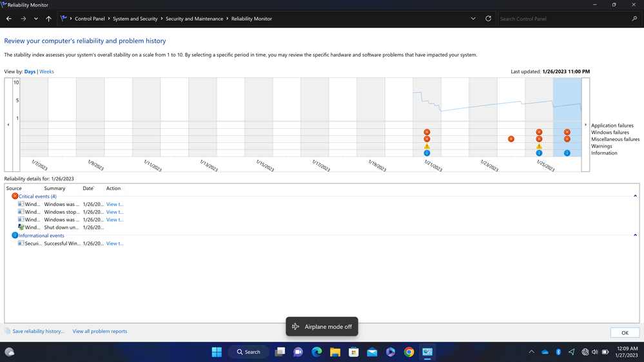The image size is (644, 362).
Task: Click the volume icon in the system tray
Action: pyautogui.click(x=595, y=352)
